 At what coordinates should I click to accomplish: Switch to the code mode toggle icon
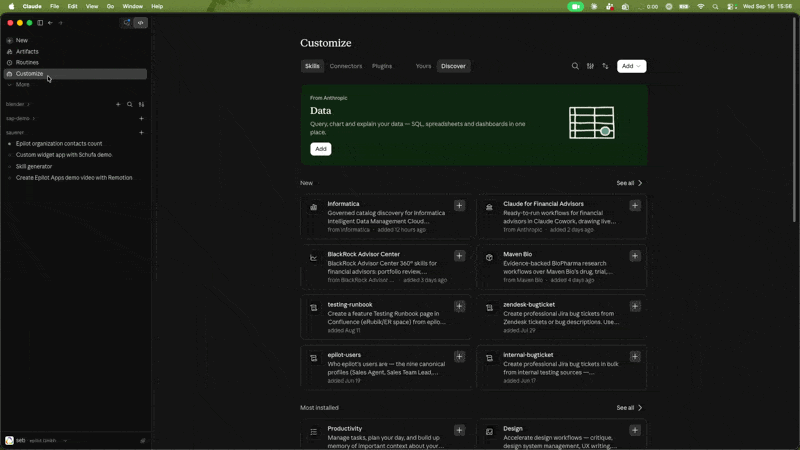pyautogui.click(x=140, y=22)
